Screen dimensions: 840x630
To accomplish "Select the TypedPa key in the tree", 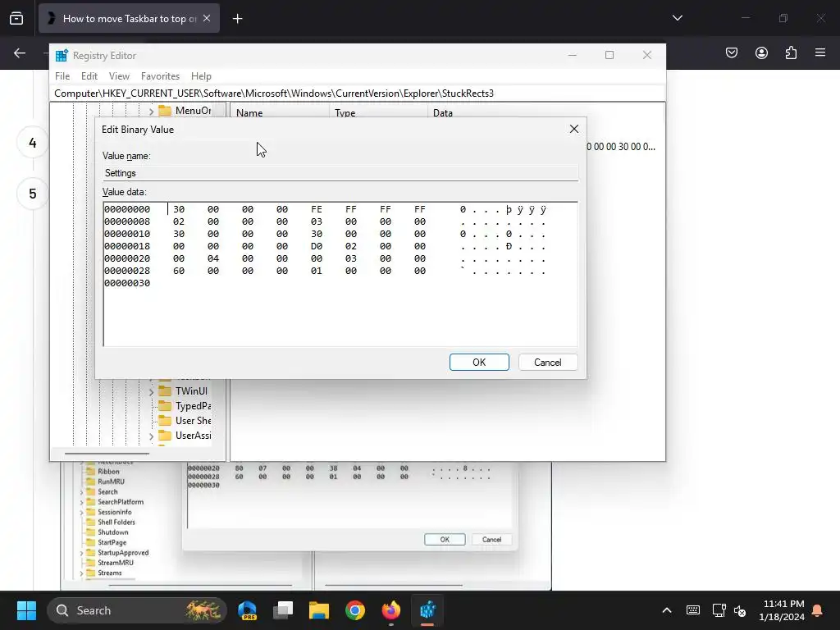I will [x=193, y=406].
